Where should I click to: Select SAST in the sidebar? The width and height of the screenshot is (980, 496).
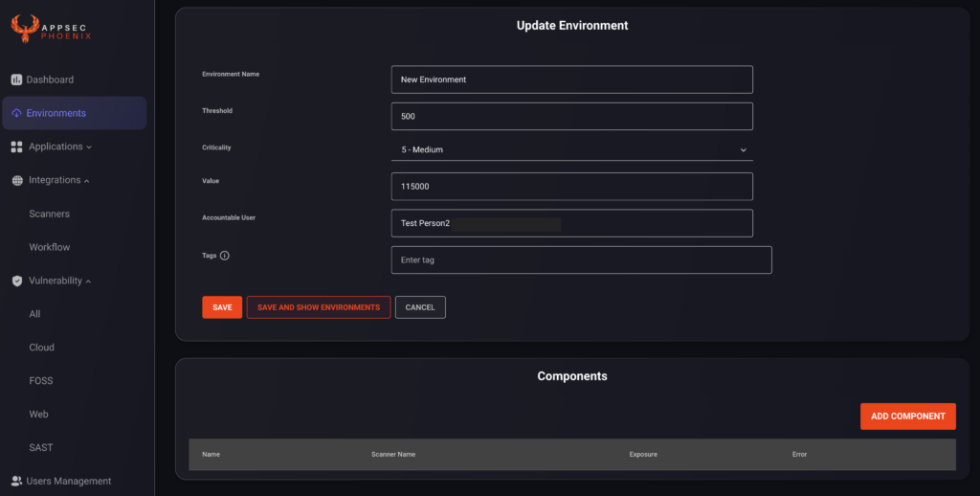click(40, 448)
